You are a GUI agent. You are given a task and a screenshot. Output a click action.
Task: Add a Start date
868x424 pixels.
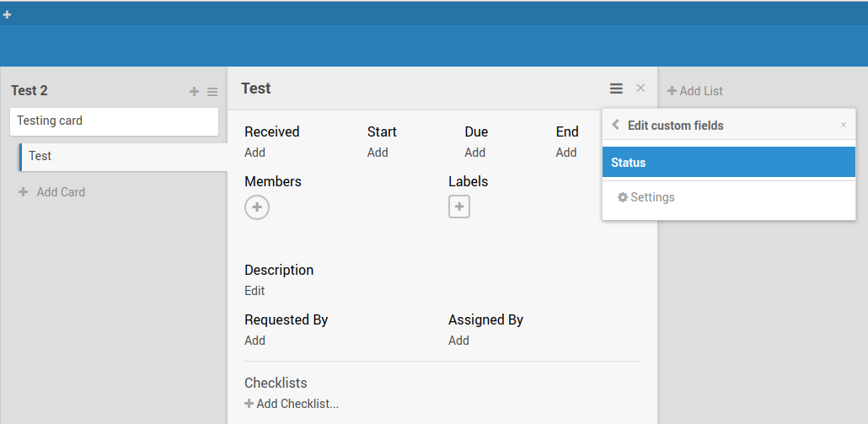378,153
